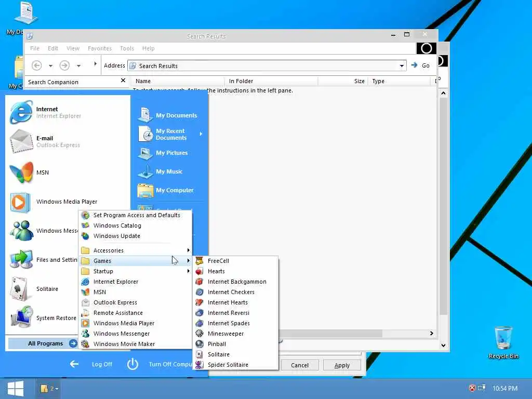Open Windows Catalog in All Programs

click(x=136, y=225)
